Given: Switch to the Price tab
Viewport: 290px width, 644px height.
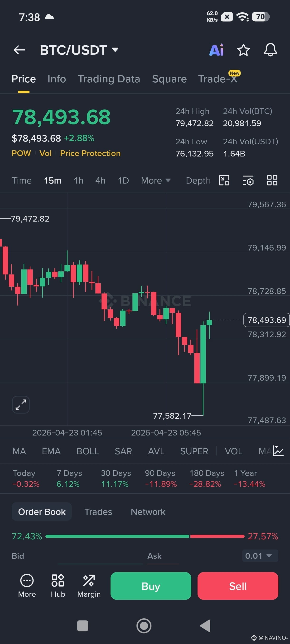Looking at the screenshot, I should pos(24,79).
